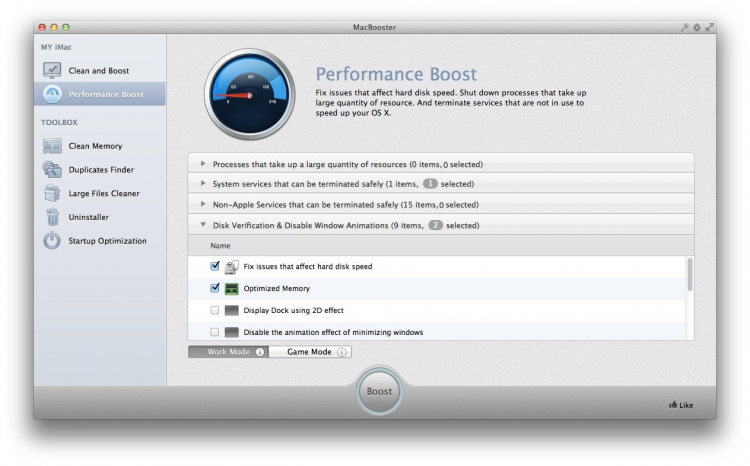
Task: Click the MacBooster window title
Action: 375,27
